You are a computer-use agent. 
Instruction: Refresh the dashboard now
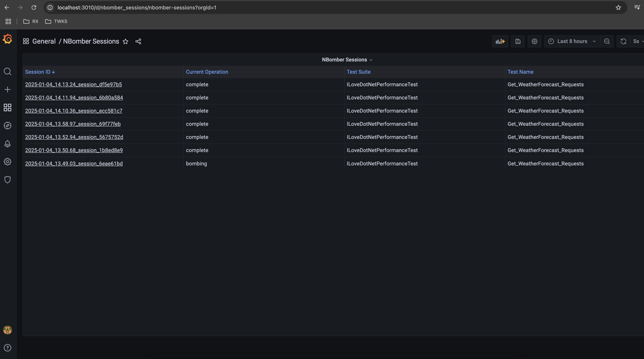click(x=623, y=42)
